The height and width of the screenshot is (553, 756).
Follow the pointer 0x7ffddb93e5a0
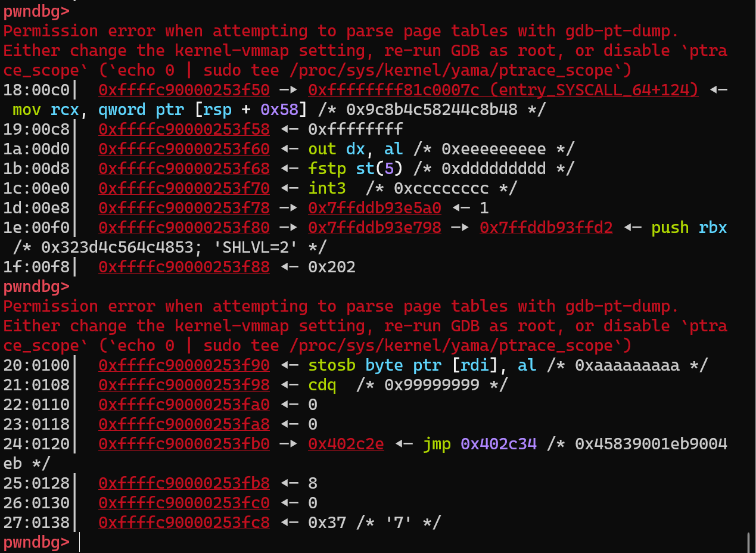tap(374, 208)
